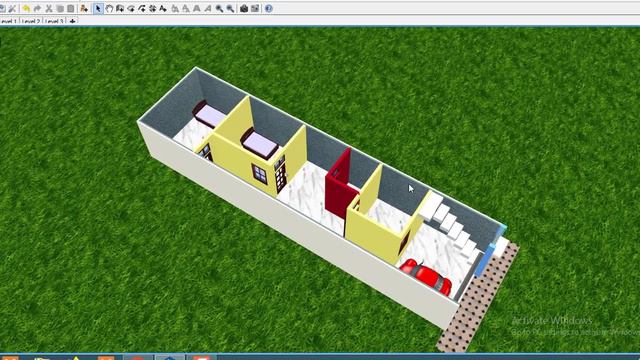The width and height of the screenshot is (640, 360).
Task: Add a new level with the plus tab
Action: [x=72, y=21]
